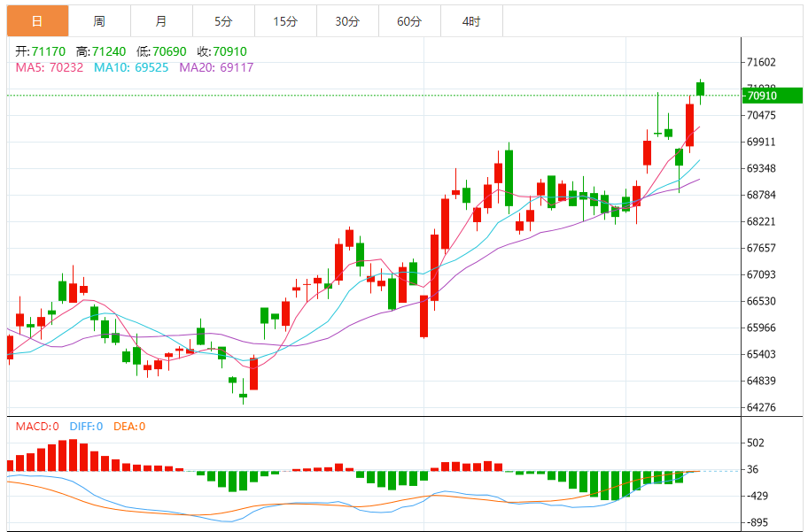The width and height of the screenshot is (808, 532).
Task: Open the 4时 four-hour tab
Action: click(x=471, y=21)
